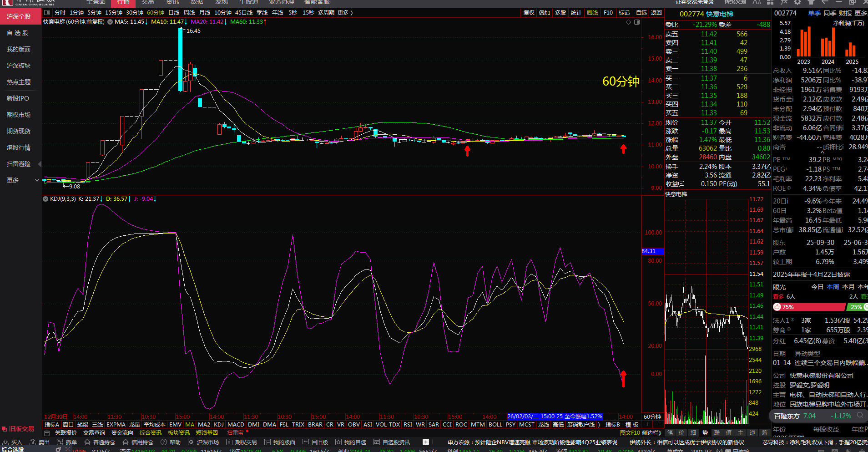868x452 pixels.
Task: Open the cancel order (撤单) tool
Action: click(67, 442)
